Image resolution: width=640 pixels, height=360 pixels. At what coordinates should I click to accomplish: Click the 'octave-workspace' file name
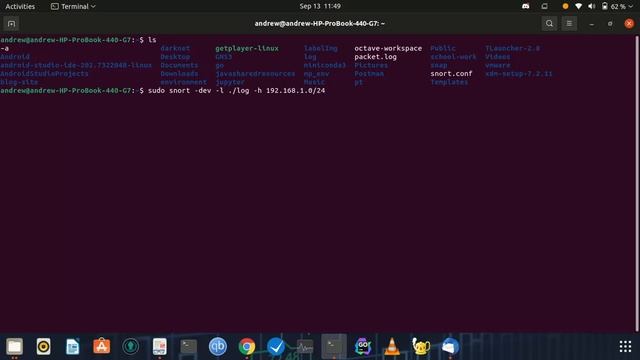click(x=388, y=48)
